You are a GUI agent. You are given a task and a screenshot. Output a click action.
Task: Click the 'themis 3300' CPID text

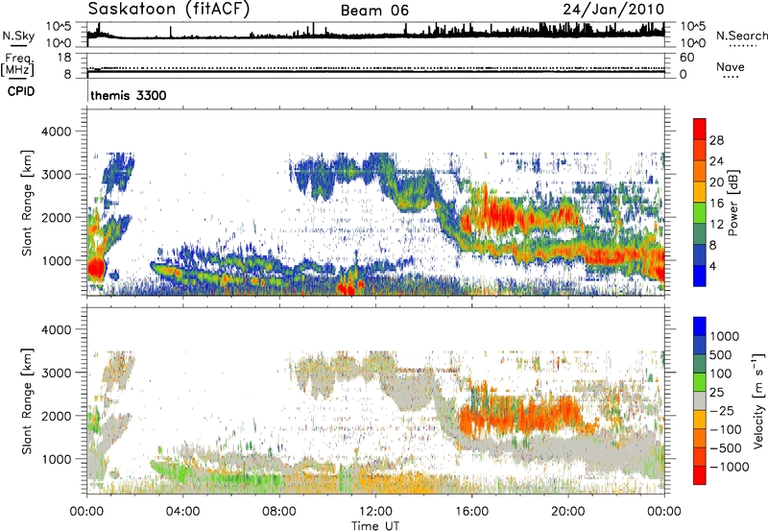pyautogui.click(x=129, y=95)
